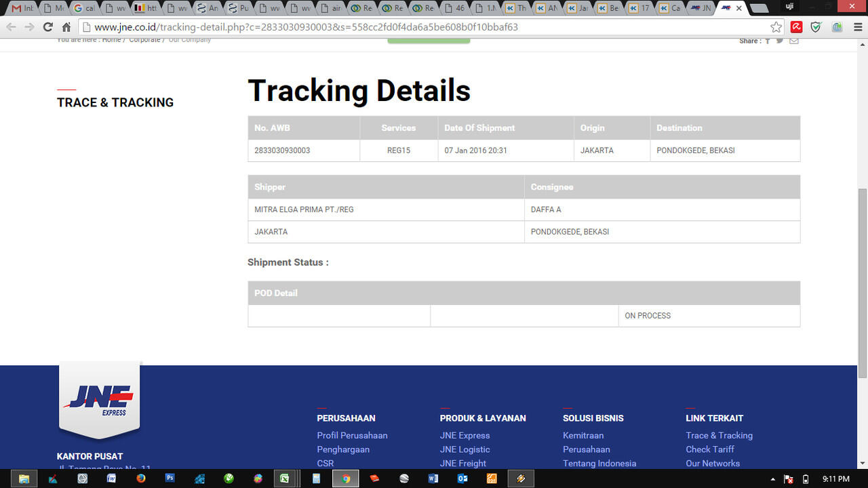Open the Action Center flag icon
The width and height of the screenshot is (868, 488).
click(789, 479)
